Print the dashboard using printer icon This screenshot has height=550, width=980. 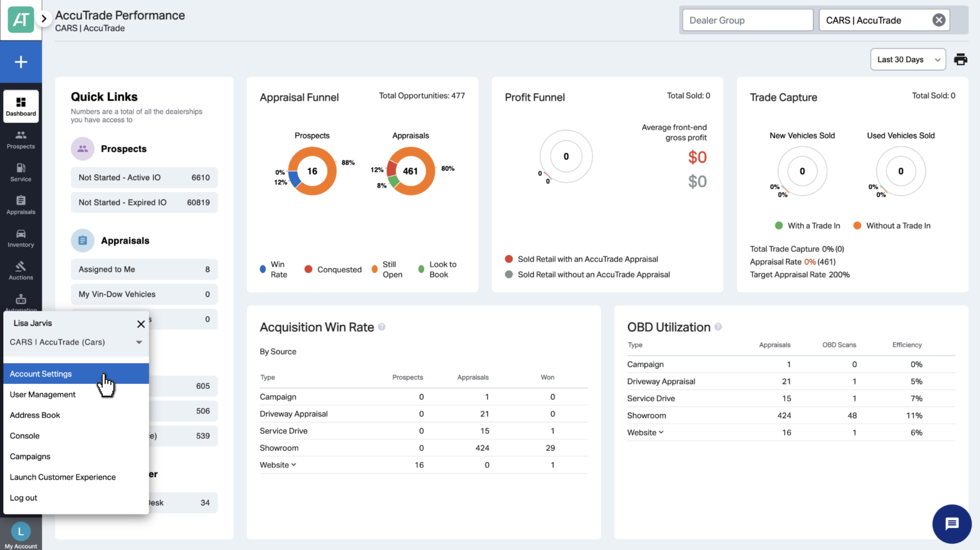(x=960, y=60)
